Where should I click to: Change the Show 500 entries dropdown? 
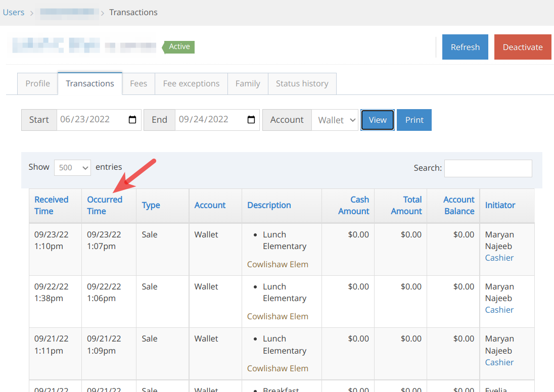(x=72, y=167)
